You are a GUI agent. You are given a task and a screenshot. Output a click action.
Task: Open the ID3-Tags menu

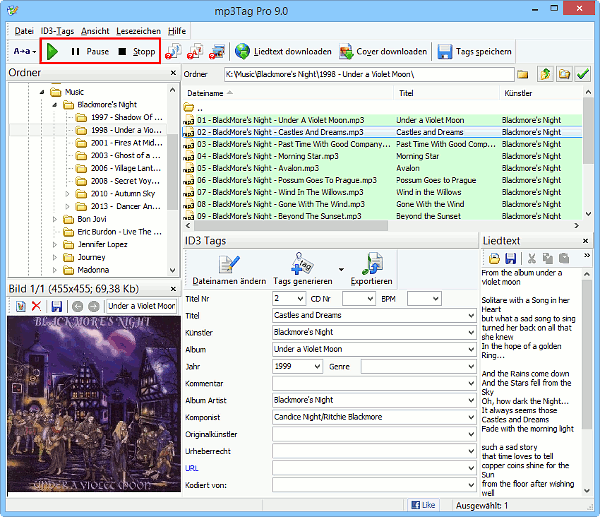pos(57,31)
